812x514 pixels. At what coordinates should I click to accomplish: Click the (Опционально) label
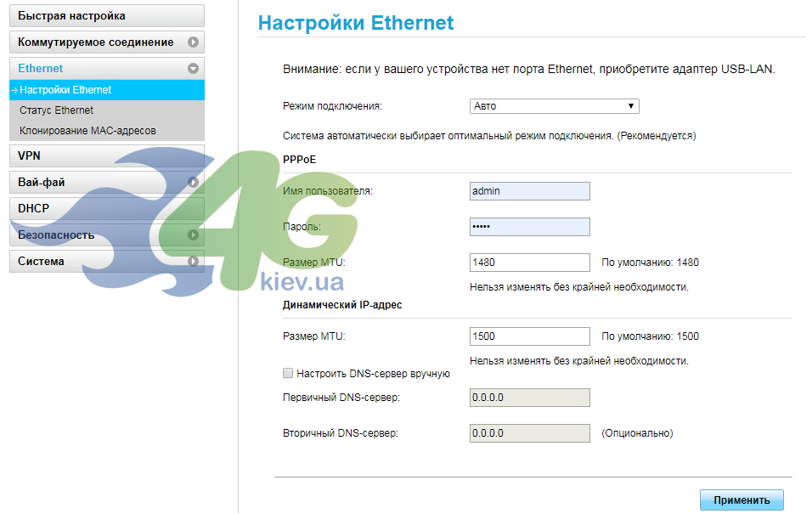(x=637, y=433)
